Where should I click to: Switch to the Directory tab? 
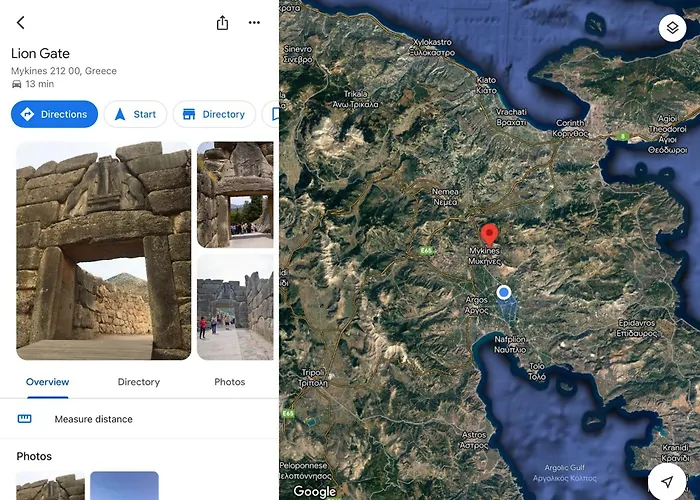pyautogui.click(x=138, y=382)
